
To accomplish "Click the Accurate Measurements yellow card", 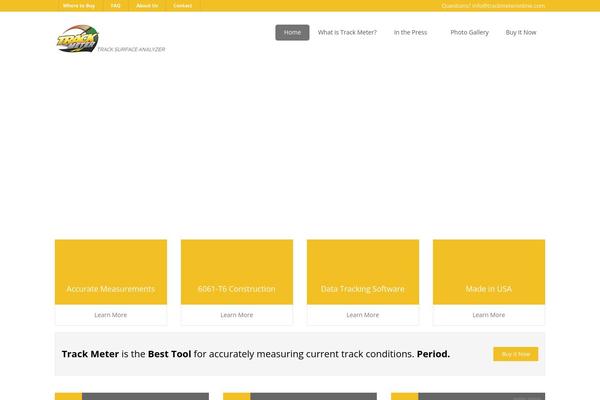I will pos(111,272).
